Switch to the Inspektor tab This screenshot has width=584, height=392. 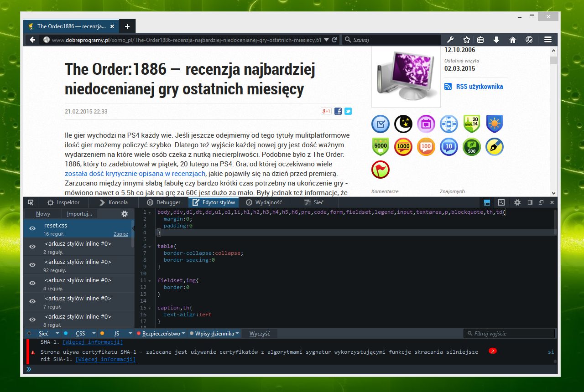tap(63, 202)
